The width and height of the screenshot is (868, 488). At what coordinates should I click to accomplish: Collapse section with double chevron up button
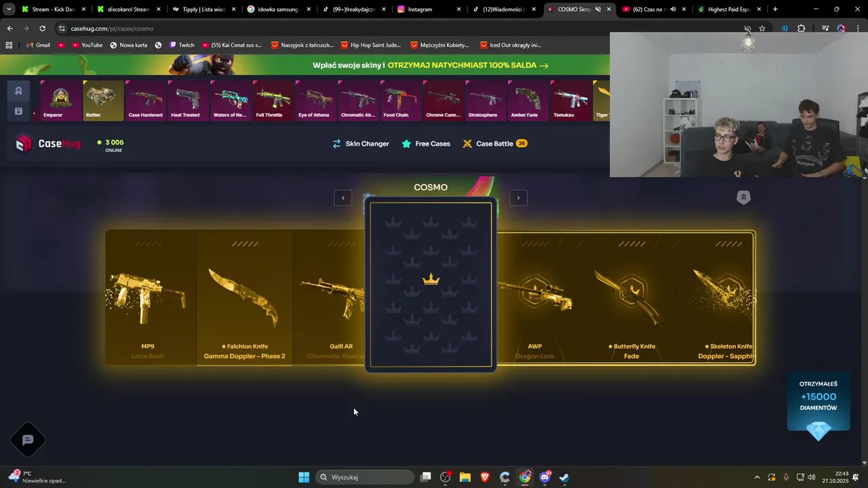pyautogui.click(x=743, y=197)
